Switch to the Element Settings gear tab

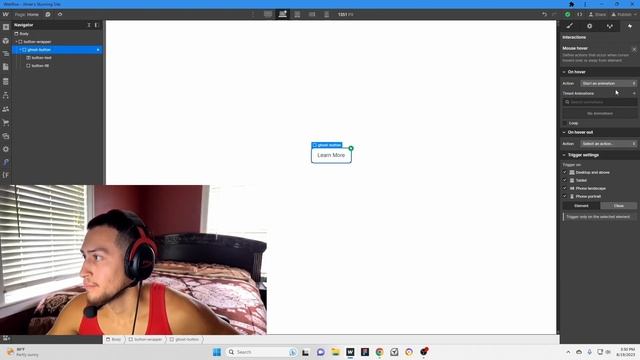tap(589, 26)
